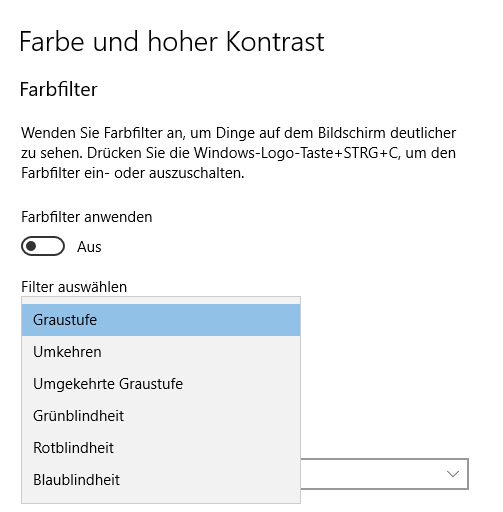Select Graustufe from the filter list

pyautogui.click(x=161, y=320)
